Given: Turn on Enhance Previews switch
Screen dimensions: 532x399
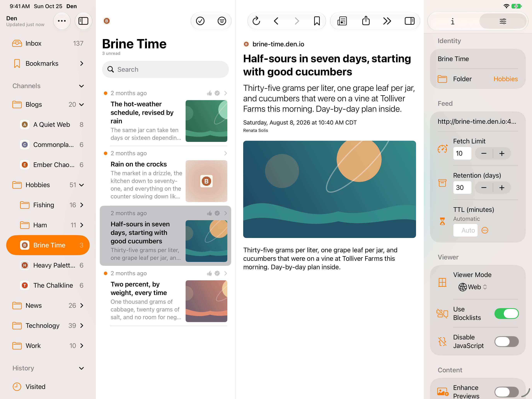Looking at the screenshot, I should 506,392.
